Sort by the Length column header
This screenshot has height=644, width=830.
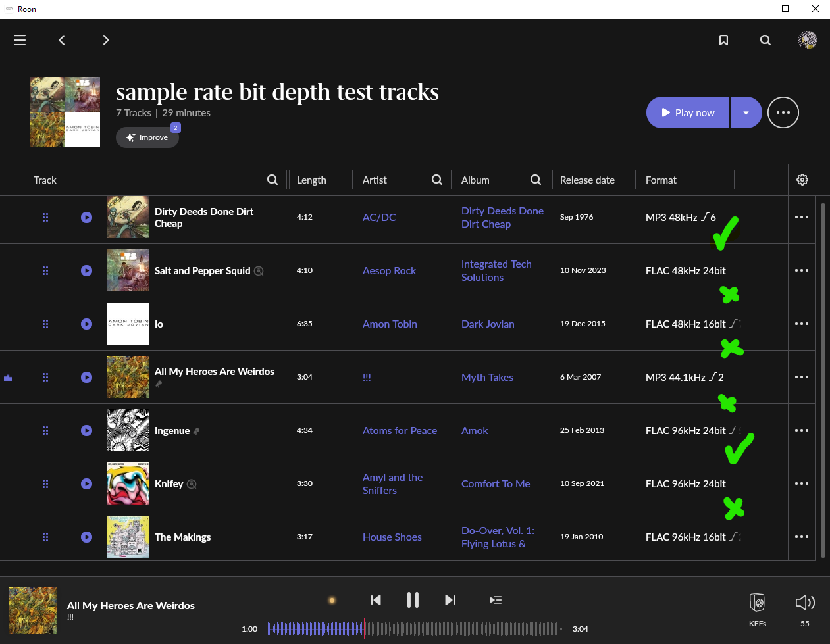click(311, 180)
